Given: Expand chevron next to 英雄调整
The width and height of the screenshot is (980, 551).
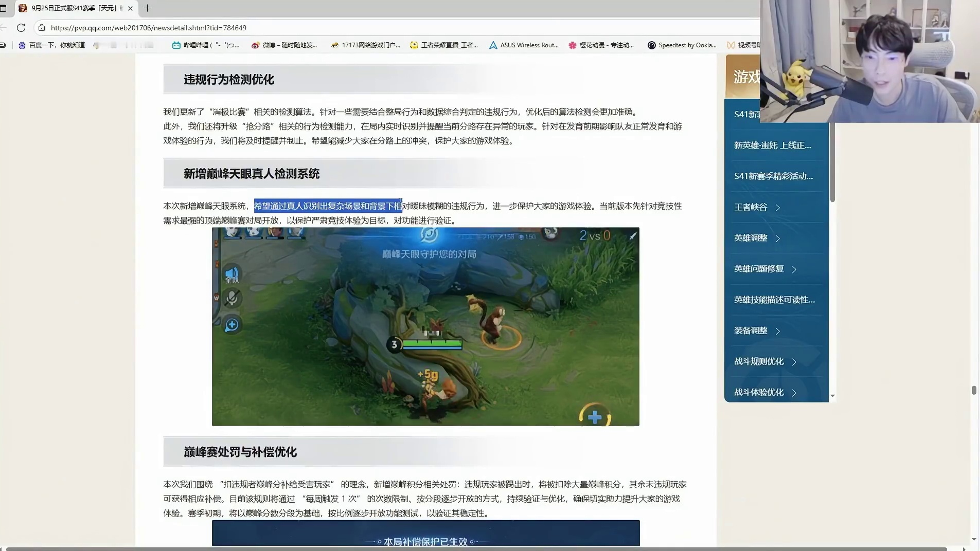Looking at the screenshot, I should [x=778, y=238].
